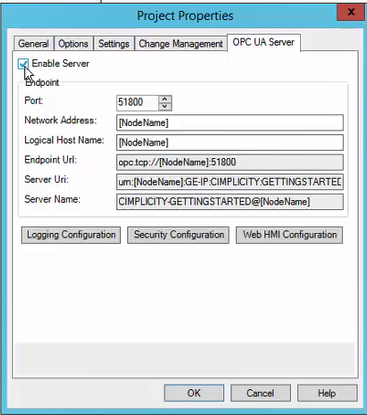Image resolution: width=367 pixels, height=415 pixels.
Task: Click the Port number field
Action: coord(137,102)
